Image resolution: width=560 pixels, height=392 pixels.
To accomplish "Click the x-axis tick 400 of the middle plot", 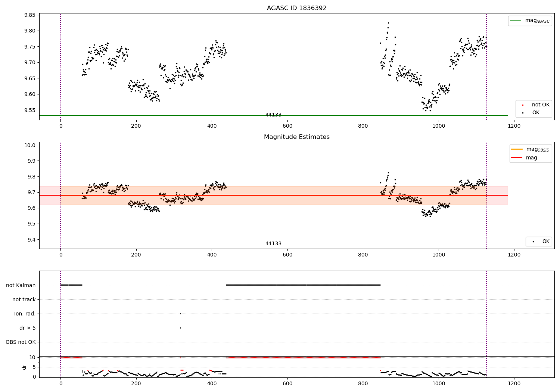I will (212, 255).
